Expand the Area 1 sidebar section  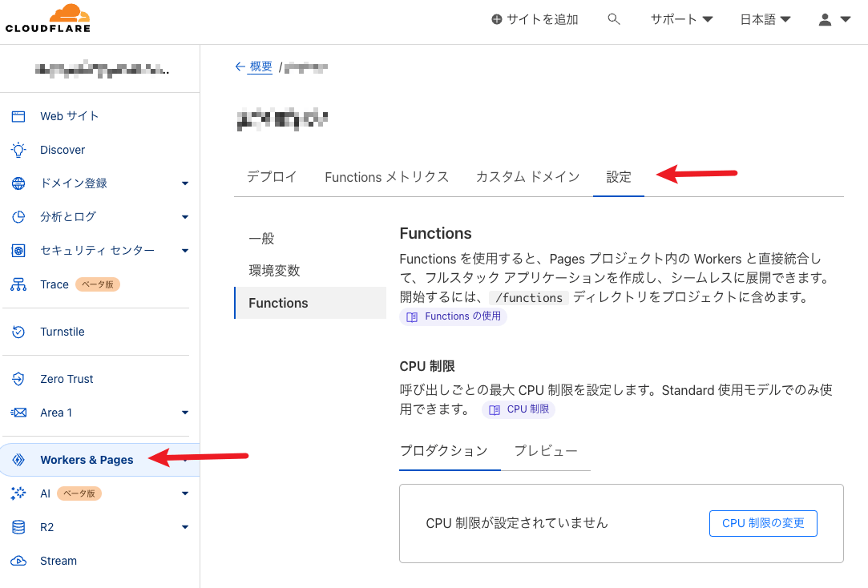point(185,413)
